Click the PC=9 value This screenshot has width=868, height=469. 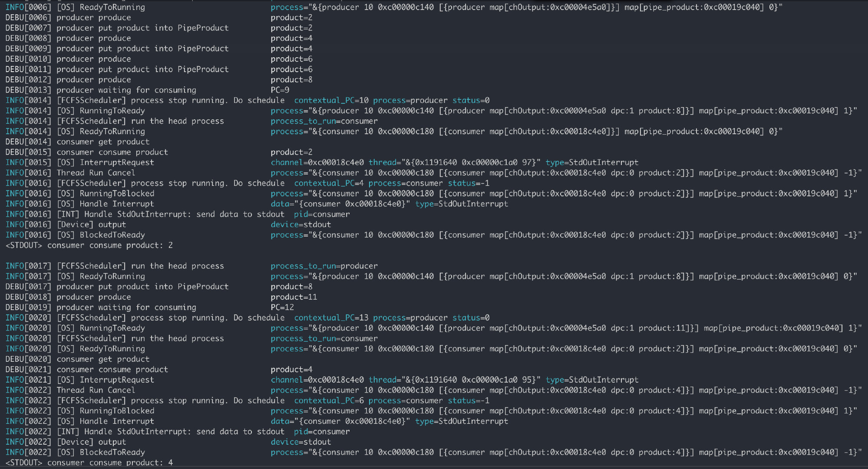point(280,90)
